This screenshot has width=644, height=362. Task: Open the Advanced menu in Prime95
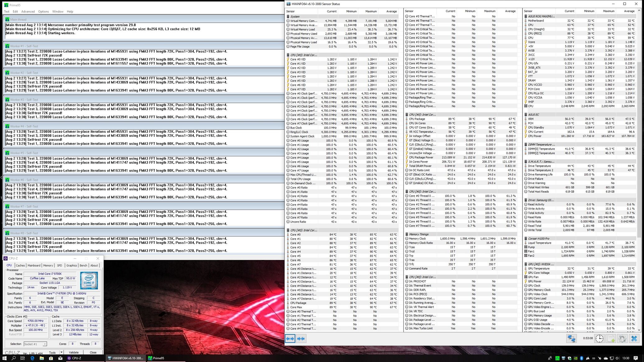click(28, 11)
